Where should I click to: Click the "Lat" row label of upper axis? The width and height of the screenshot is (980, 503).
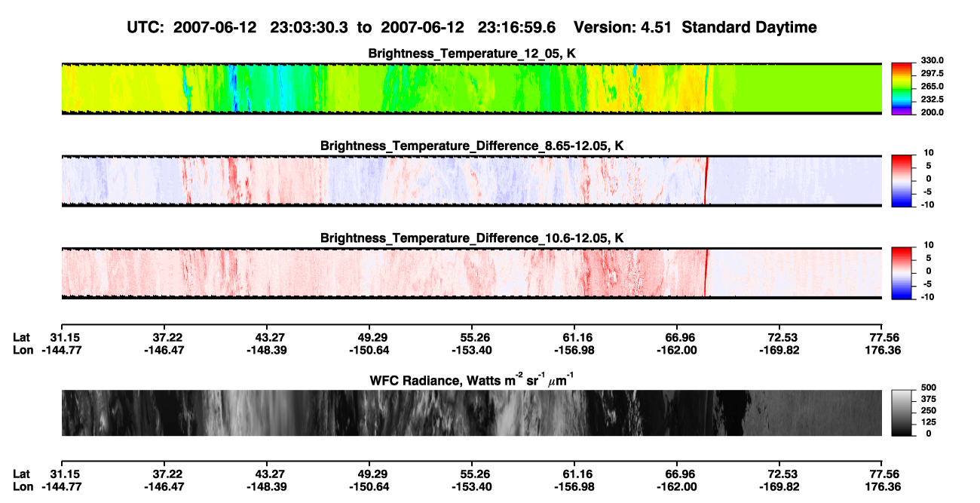click(x=23, y=337)
